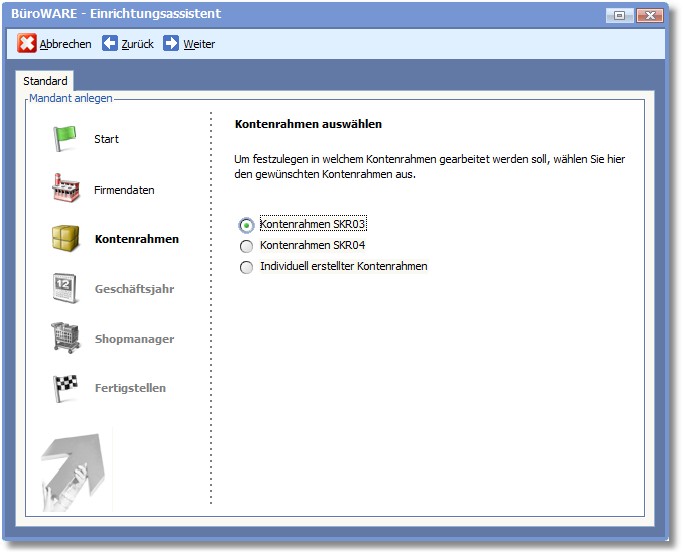
Task: Go back with the Zurück label
Action: pos(138,44)
